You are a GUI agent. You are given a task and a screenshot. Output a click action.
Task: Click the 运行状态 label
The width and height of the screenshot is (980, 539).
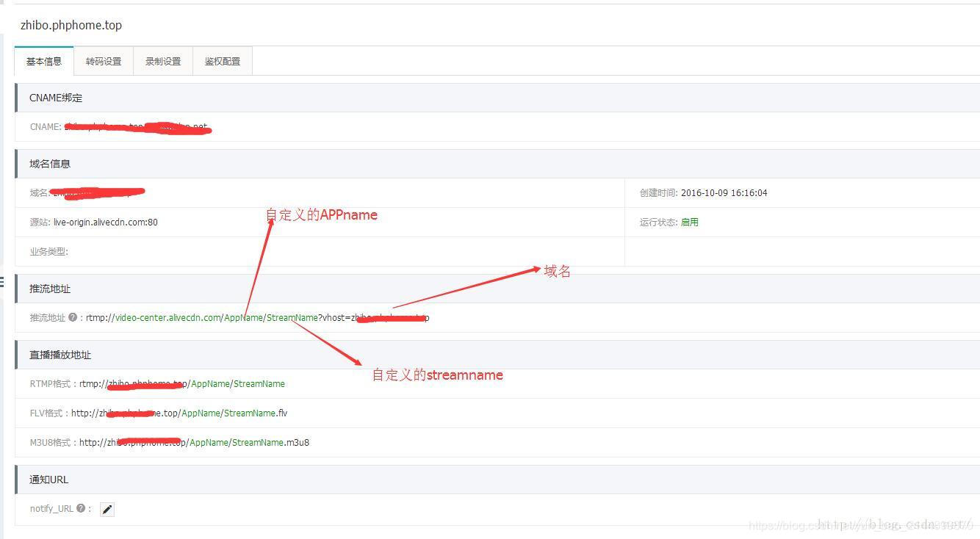658,222
